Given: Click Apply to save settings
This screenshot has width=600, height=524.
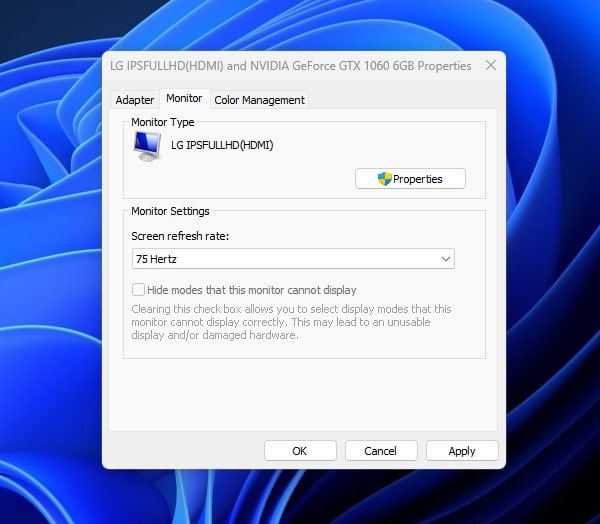Looking at the screenshot, I should pyautogui.click(x=462, y=451).
